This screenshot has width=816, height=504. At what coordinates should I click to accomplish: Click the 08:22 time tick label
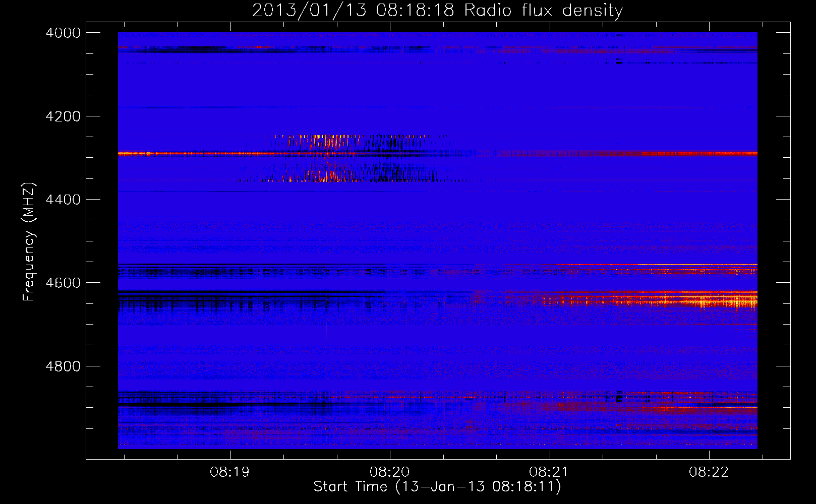709,472
